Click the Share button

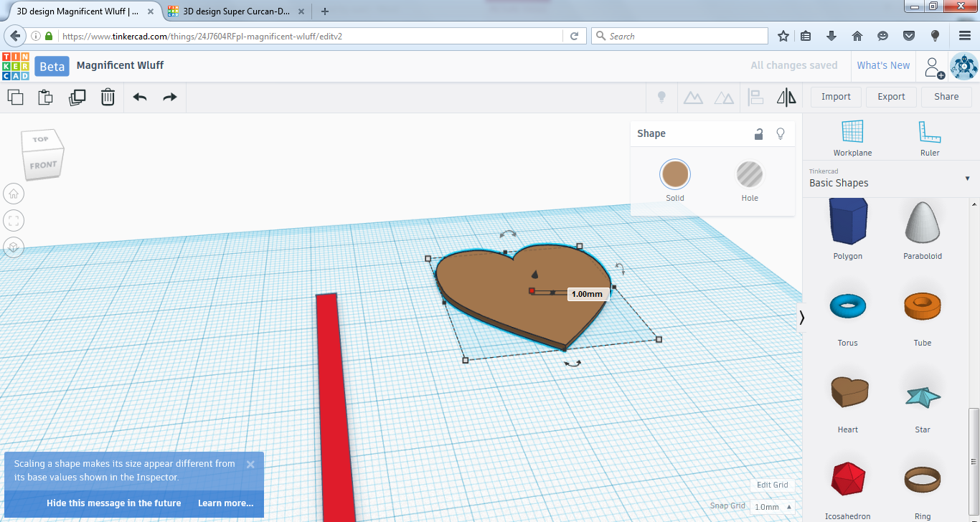point(946,97)
